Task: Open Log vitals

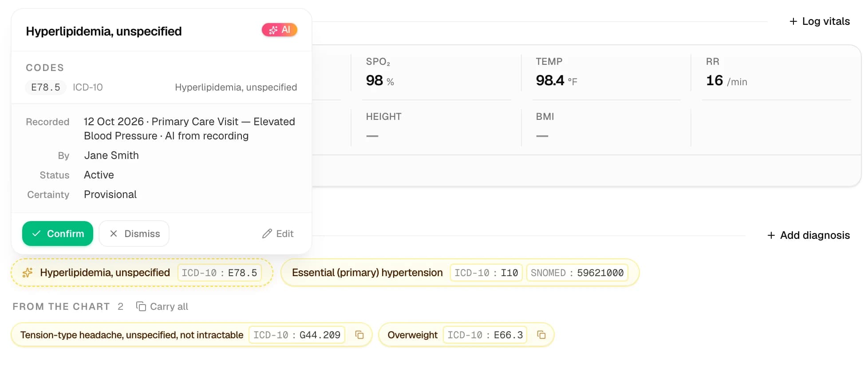Action: coord(820,21)
